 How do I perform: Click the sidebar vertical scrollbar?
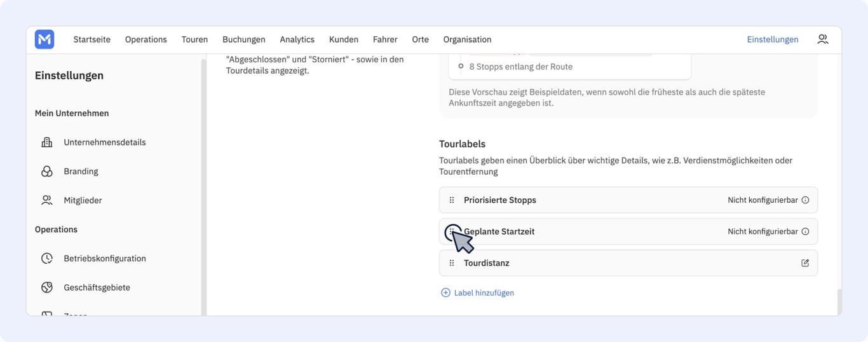204,188
